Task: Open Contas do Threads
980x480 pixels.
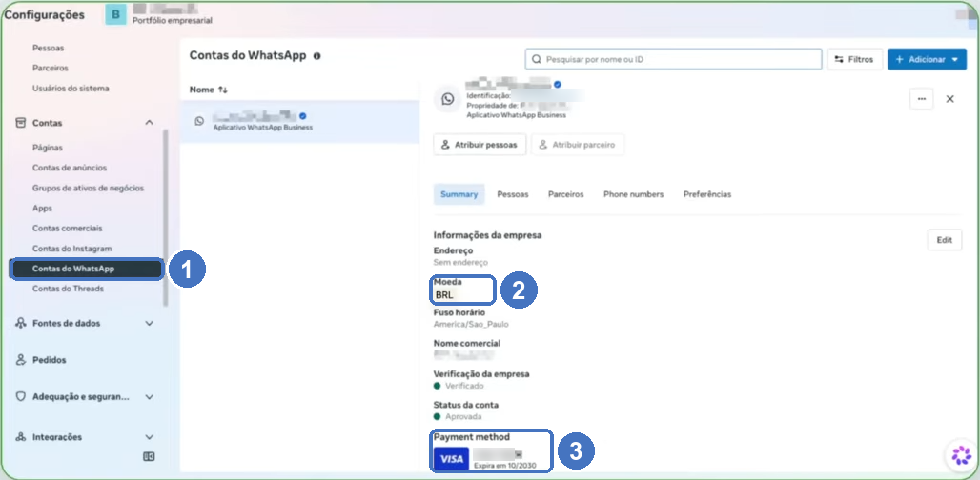Action: click(x=68, y=289)
